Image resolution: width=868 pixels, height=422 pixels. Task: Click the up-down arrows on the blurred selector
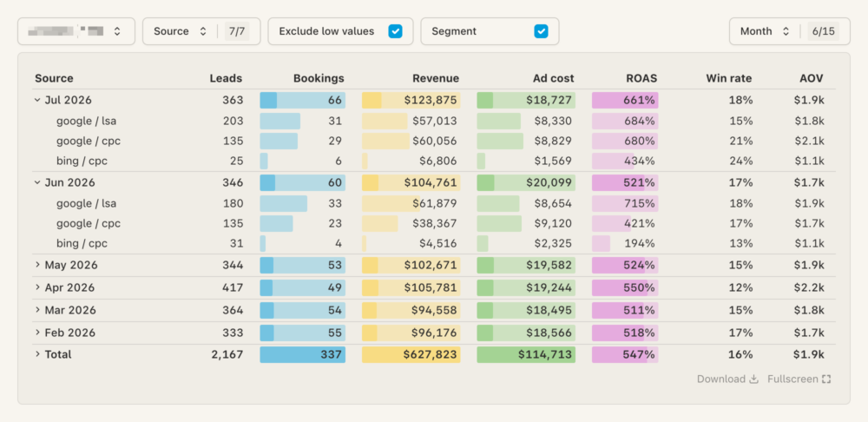click(x=117, y=31)
